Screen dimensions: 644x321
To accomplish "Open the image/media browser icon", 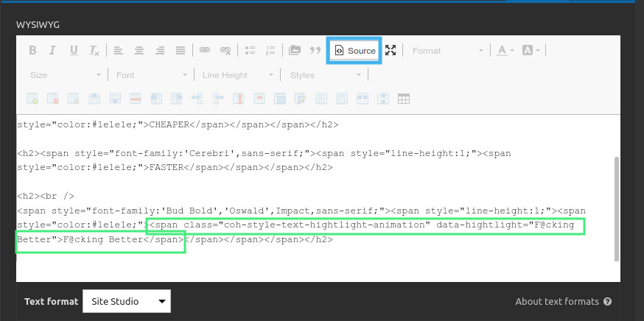I will pos(295,51).
